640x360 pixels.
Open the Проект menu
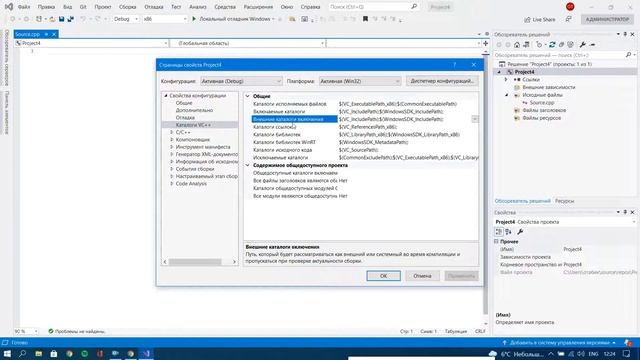(x=102, y=7)
